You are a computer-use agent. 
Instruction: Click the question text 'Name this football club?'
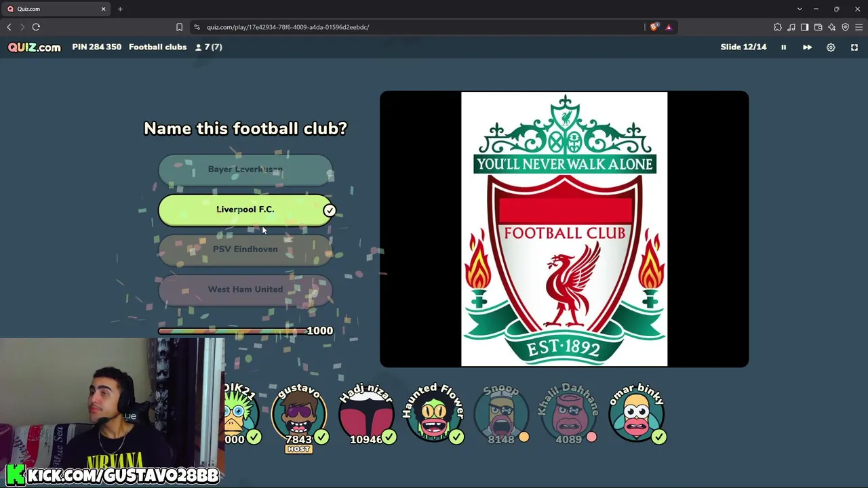click(245, 128)
